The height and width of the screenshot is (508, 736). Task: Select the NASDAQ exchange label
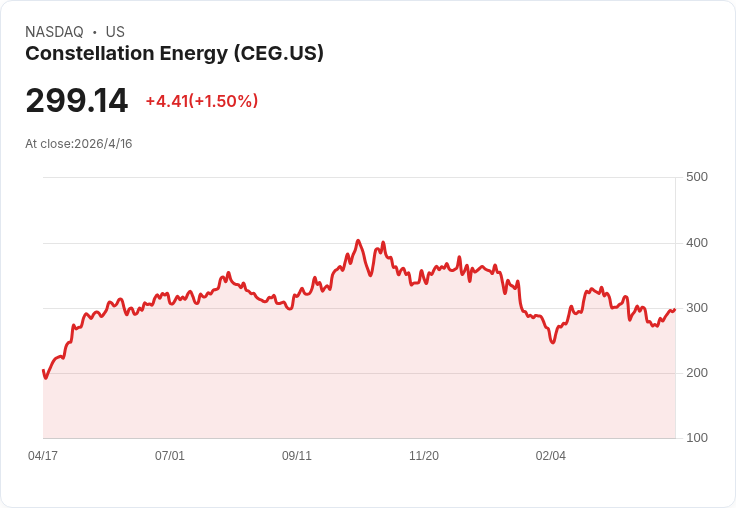[54, 32]
